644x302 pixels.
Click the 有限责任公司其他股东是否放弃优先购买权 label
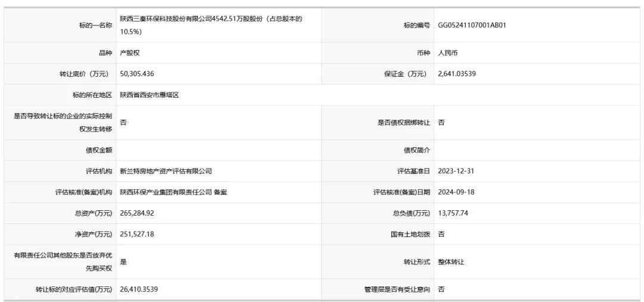coord(63,261)
